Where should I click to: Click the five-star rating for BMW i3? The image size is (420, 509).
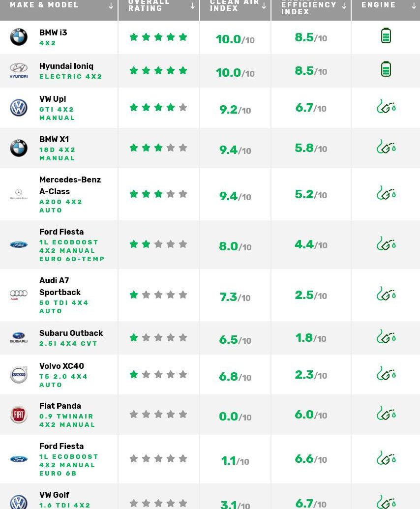(158, 37)
